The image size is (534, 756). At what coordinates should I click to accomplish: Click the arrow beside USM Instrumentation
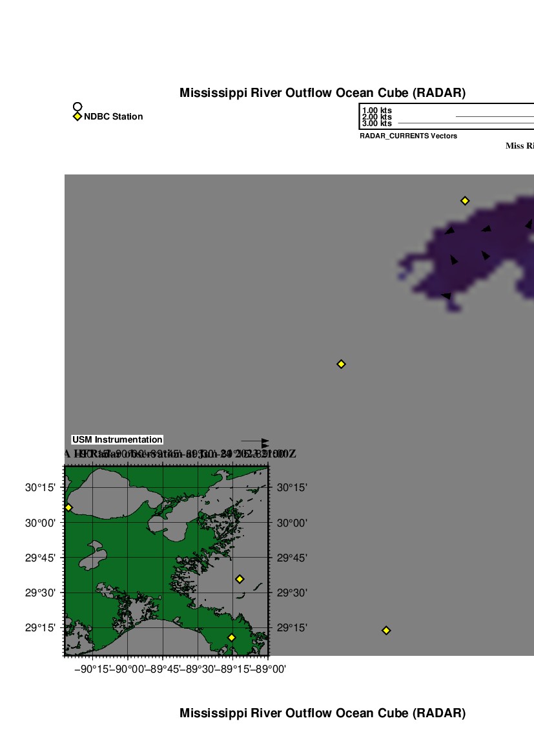pos(255,441)
